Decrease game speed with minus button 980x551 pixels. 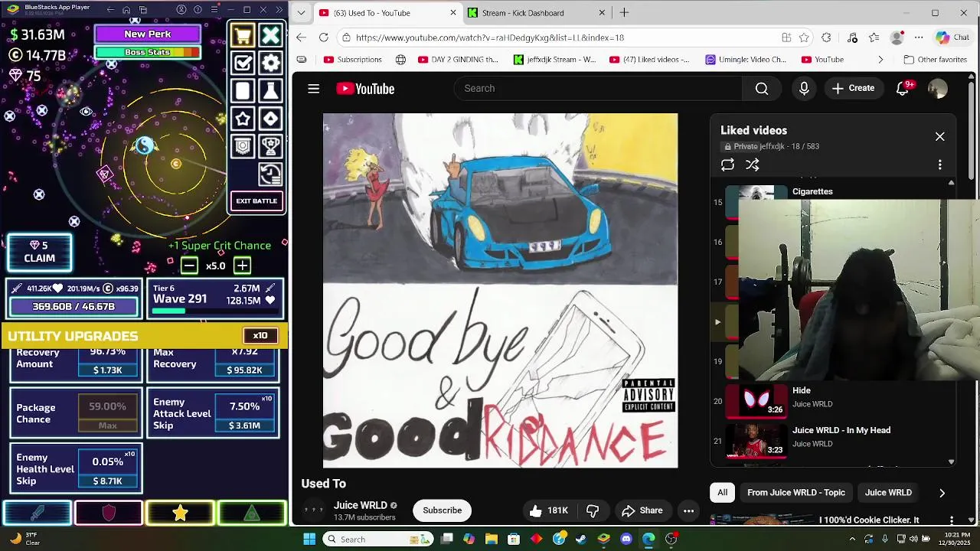tap(189, 266)
